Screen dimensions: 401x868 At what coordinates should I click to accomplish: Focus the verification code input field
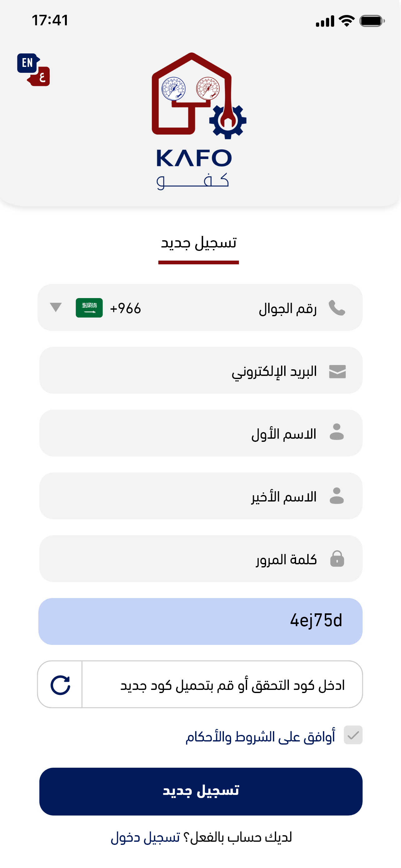coord(222,685)
